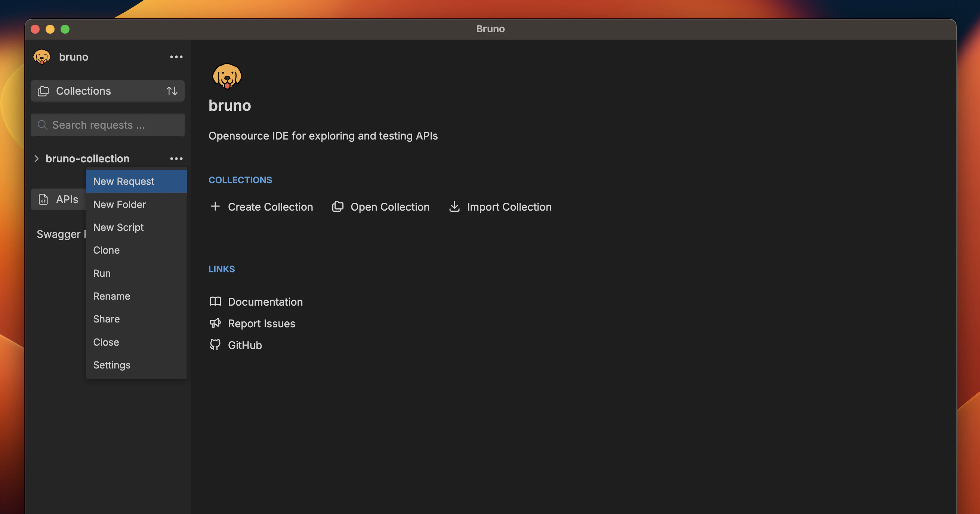Open the GitHub link

click(244, 345)
